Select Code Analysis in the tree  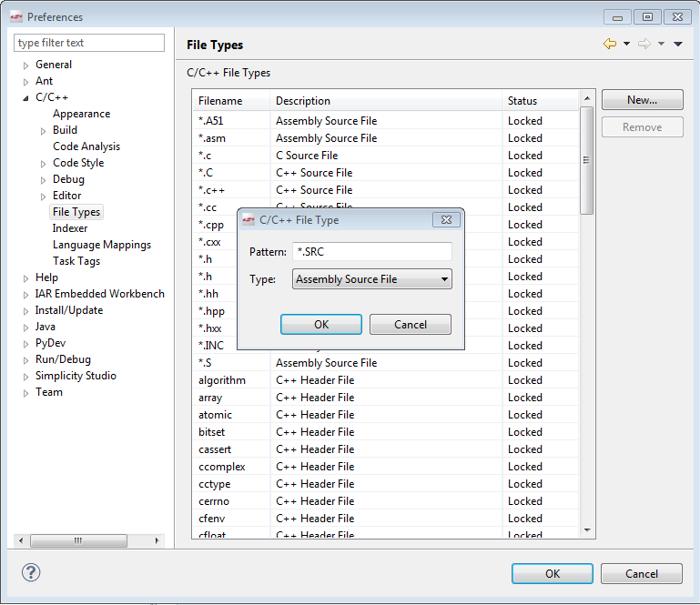pos(86,146)
